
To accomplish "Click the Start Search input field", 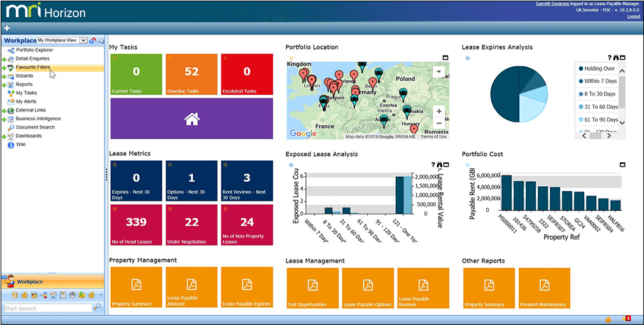I will pyautogui.click(x=48, y=308).
